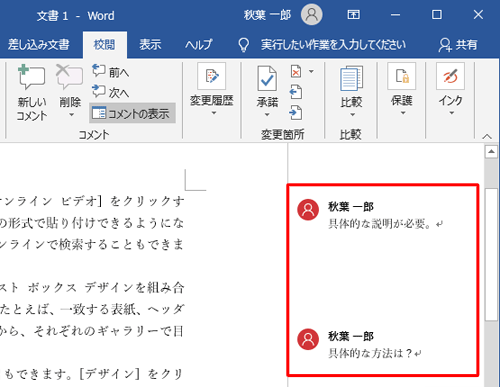The height and width of the screenshot is (387, 500).
Task: Click author name on first comment
Action: 351,207
